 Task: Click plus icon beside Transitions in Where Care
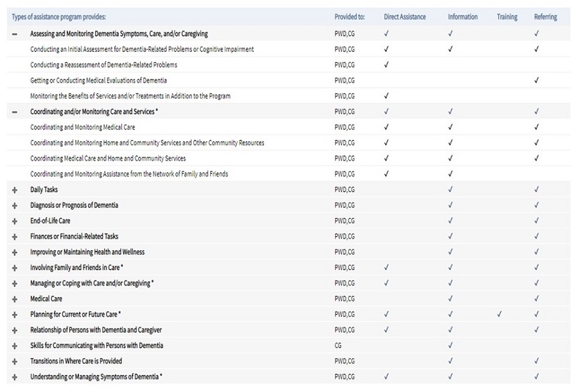click(x=14, y=361)
